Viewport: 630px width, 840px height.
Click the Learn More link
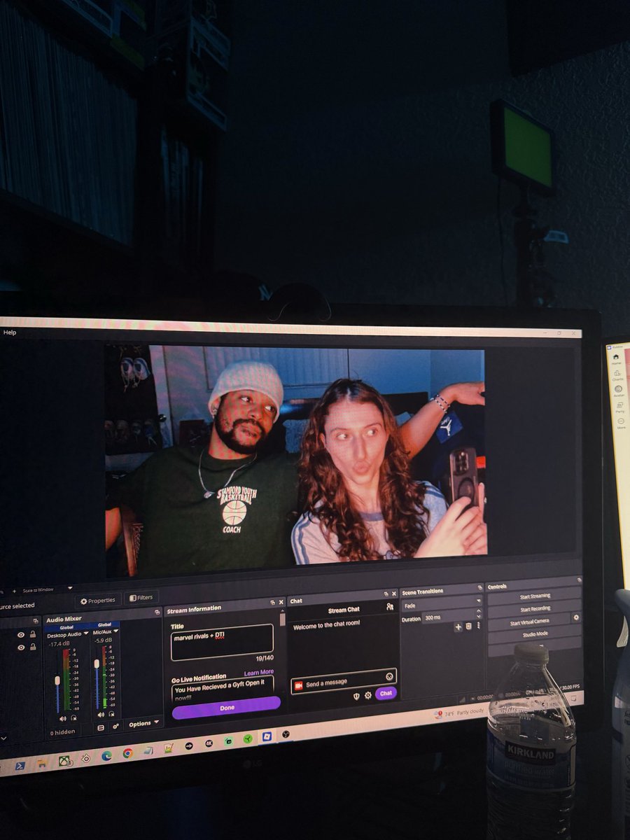258,672
